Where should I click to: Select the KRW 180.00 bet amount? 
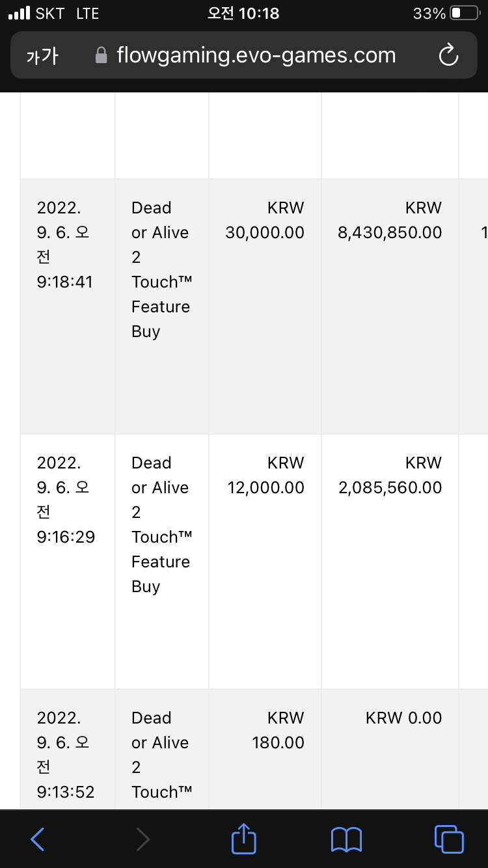pyautogui.click(x=278, y=730)
